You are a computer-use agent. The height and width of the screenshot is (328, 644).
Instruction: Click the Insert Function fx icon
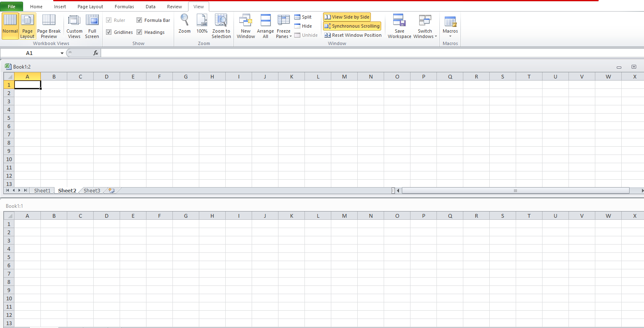click(x=96, y=53)
